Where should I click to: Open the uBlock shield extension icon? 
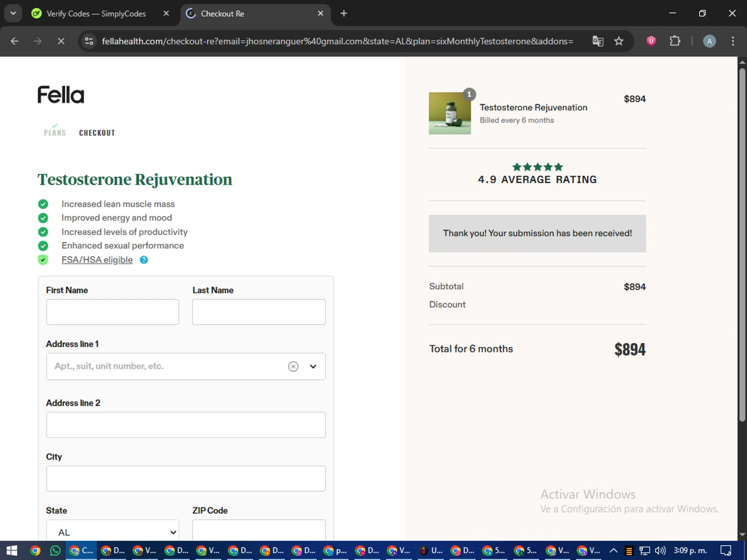(651, 41)
